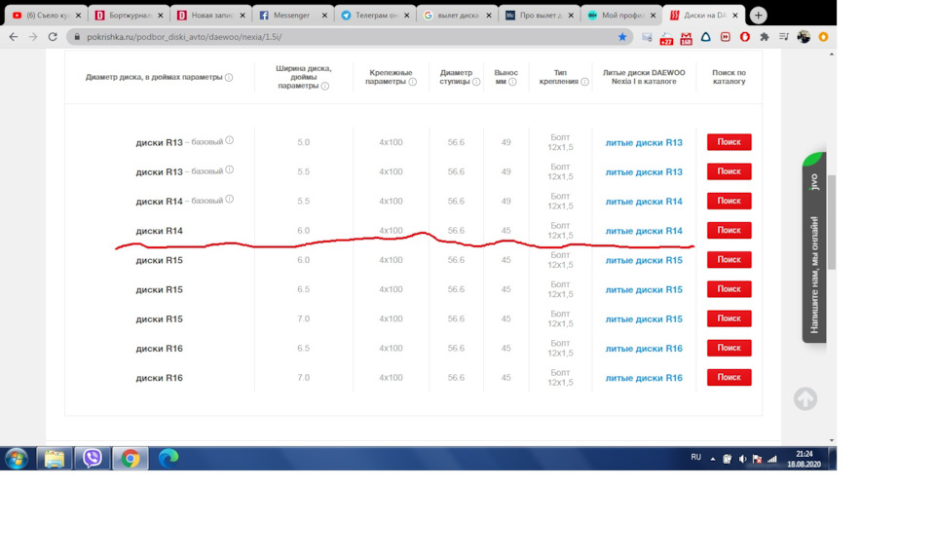This screenshot has width=935, height=560.
Task: Close the Messenger tab
Action: (324, 16)
